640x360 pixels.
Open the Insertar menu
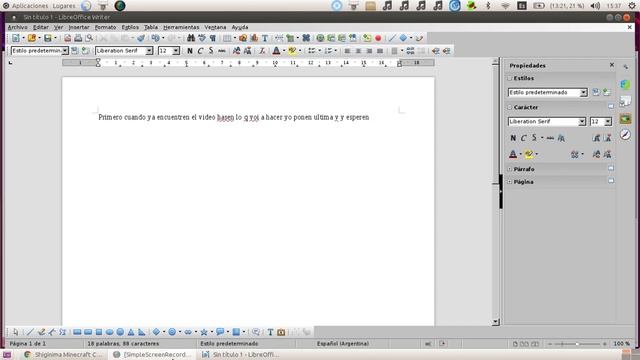(x=79, y=27)
